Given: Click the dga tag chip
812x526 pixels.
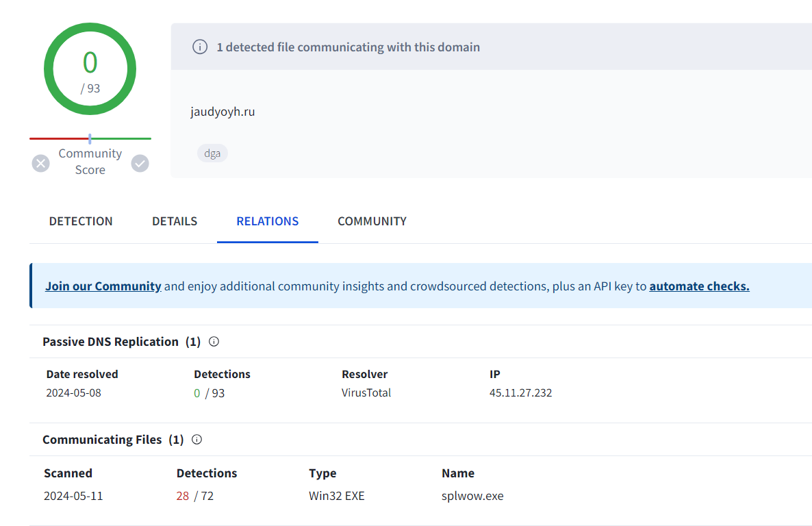Looking at the screenshot, I should [x=212, y=153].
